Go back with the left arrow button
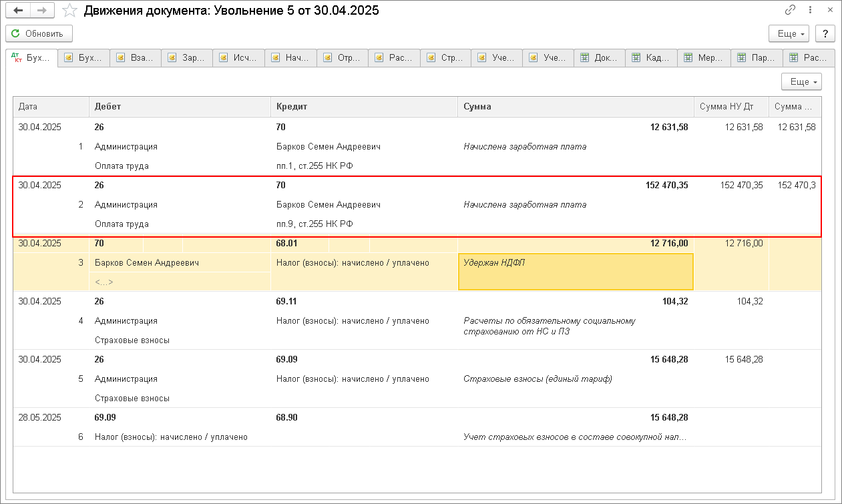The height and width of the screenshot is (504, 842). 18,11
